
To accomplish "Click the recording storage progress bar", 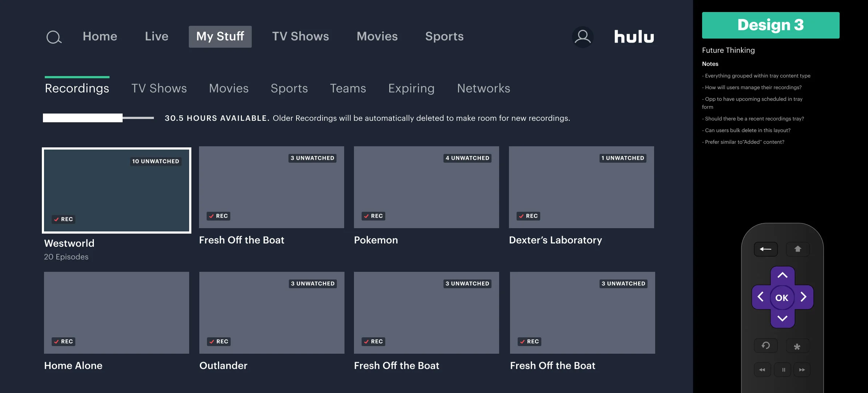I will tap(98, 118).
